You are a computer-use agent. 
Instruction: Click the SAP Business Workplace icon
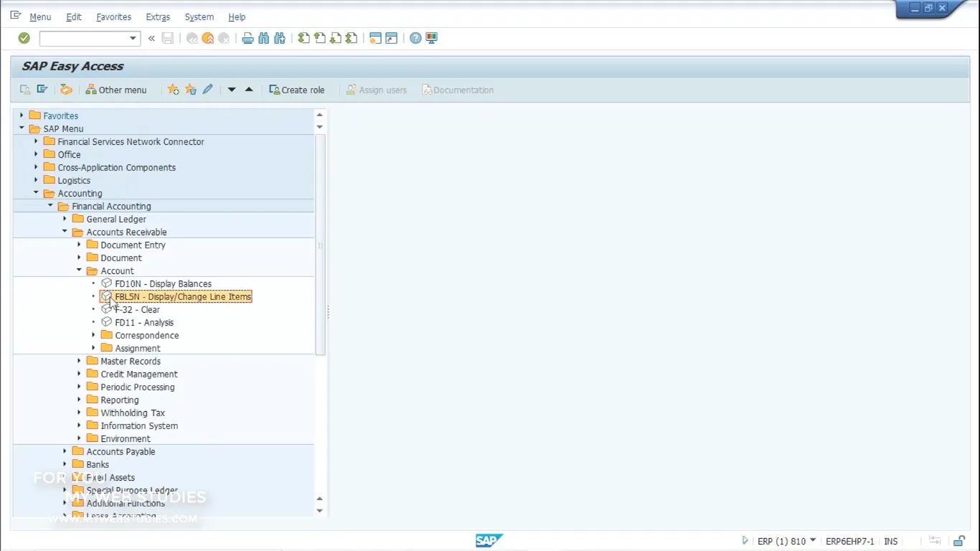(x=66, y=90)
